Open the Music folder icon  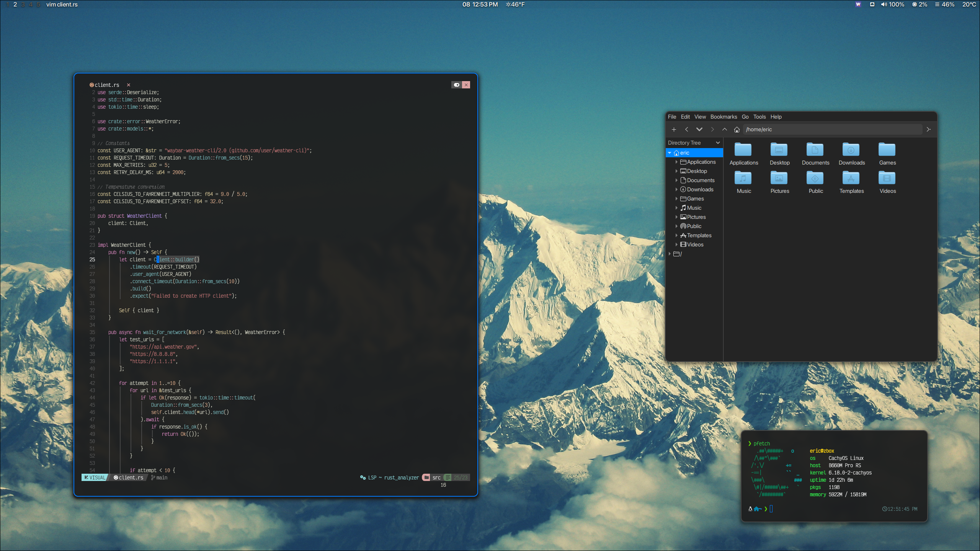click(743, 178)
